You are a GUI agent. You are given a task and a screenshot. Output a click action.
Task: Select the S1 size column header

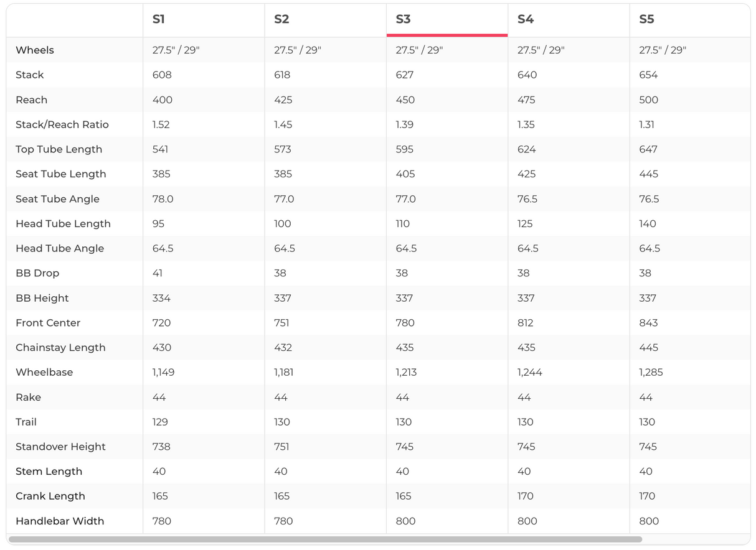point(159,19)
